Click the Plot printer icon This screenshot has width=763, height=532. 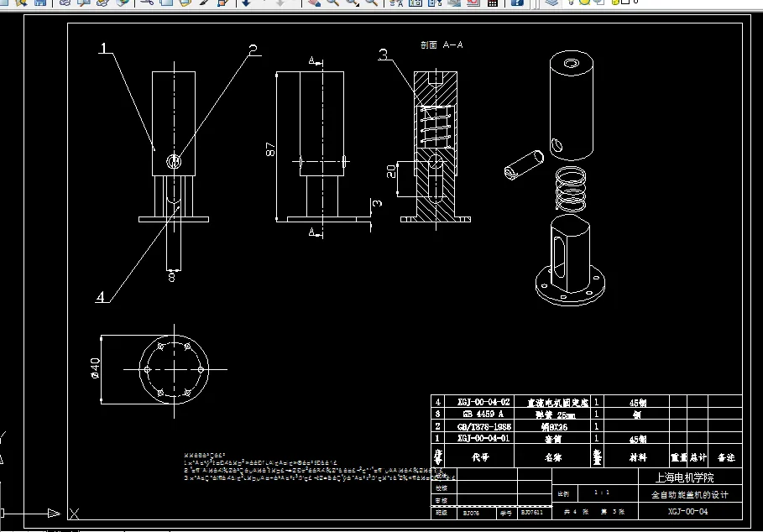pos(65,2)
